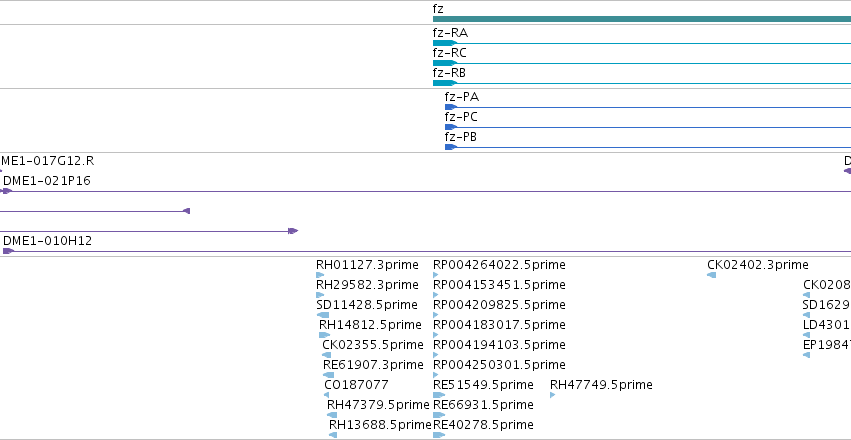Click the fz gene name label
Viewport: 851px width, 440px height.
[438, 9]
